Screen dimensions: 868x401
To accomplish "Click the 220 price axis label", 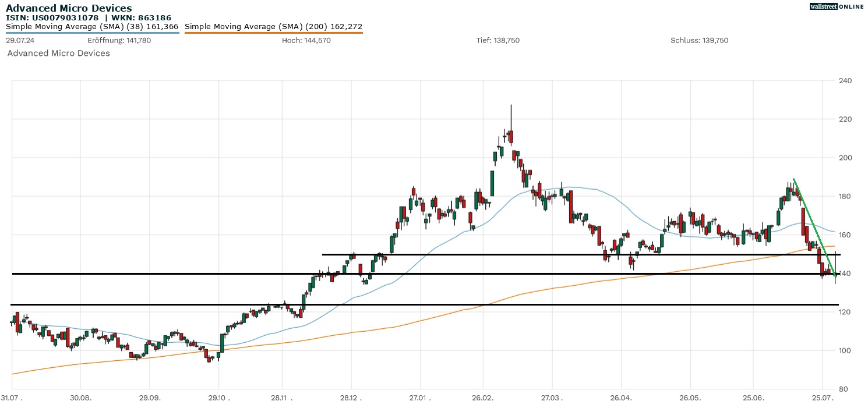I will click(846, 119).
